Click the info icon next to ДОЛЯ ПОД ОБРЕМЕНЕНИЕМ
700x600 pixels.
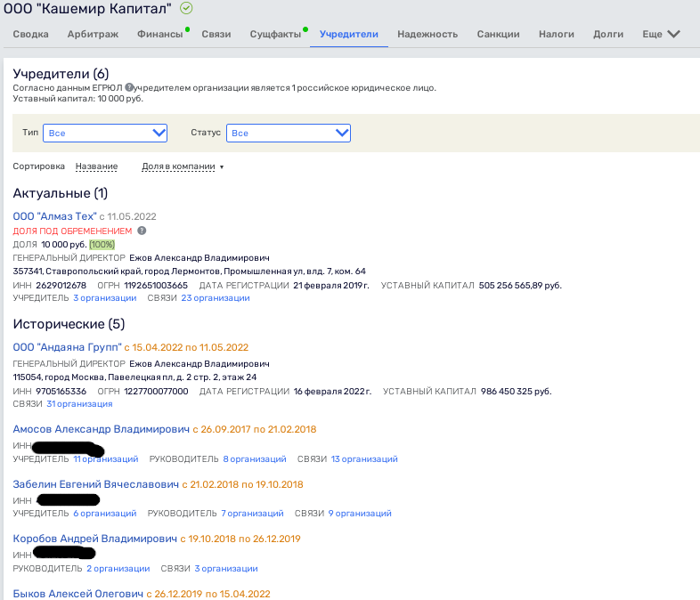142,231
